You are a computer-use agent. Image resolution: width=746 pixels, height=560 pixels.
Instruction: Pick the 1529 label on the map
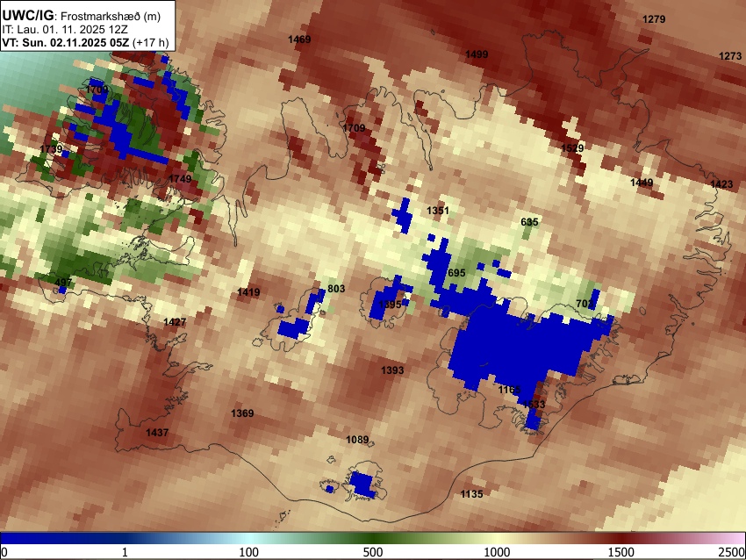pyautogui.click(x=572, y=148)
